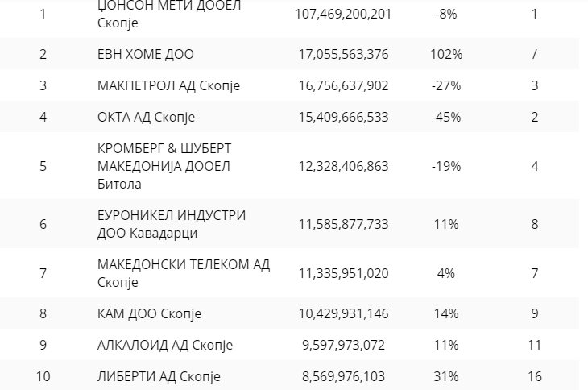Click the ОКТА АД Скопје company name
Screen dimensions: 588x390
click(146, 117)
